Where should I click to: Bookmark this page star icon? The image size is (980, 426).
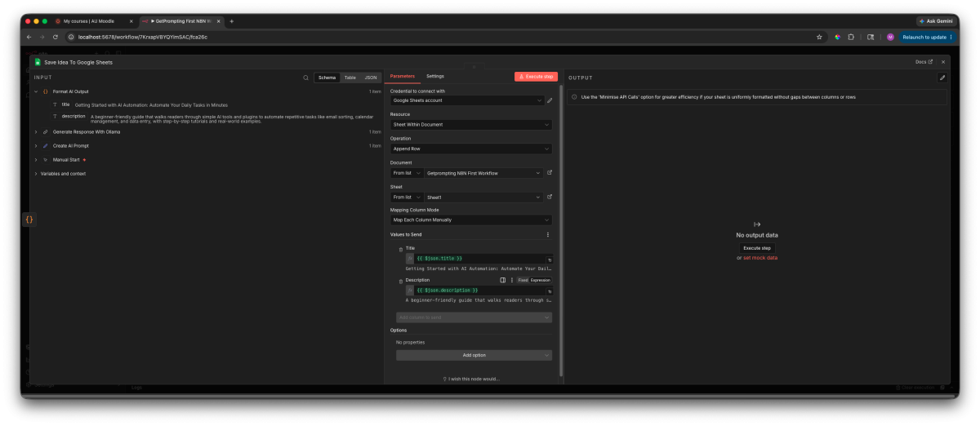click(819, 37)
